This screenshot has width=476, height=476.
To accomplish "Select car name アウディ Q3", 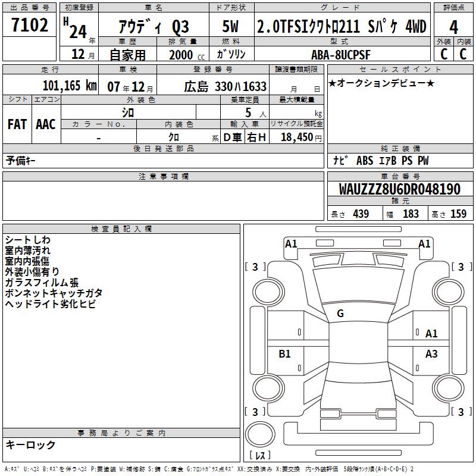I will (154, 27).
